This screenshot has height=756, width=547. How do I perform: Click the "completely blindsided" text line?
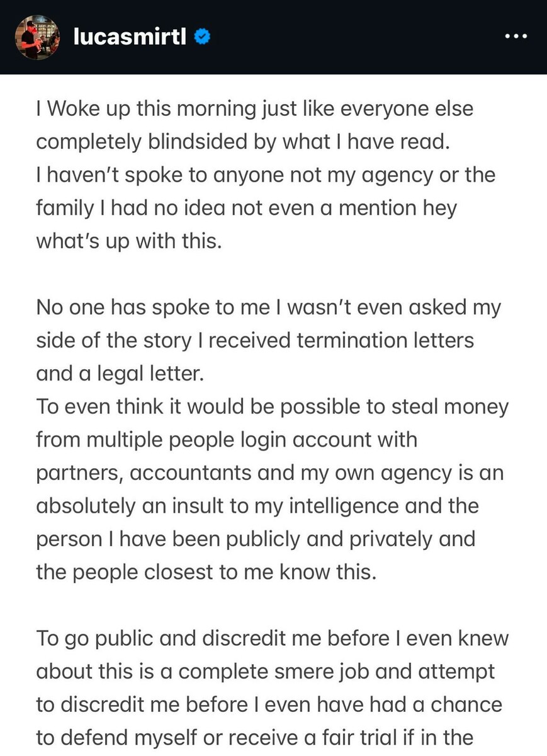pos(243,142)
